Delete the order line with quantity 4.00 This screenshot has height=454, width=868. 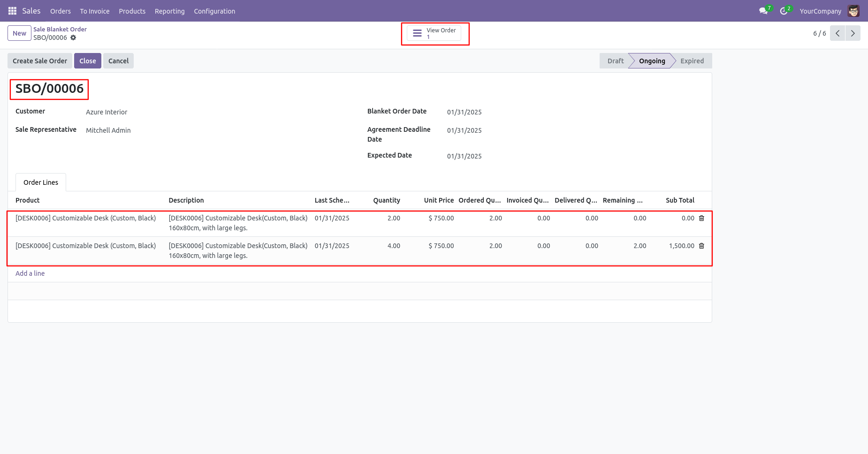(701, 246)
